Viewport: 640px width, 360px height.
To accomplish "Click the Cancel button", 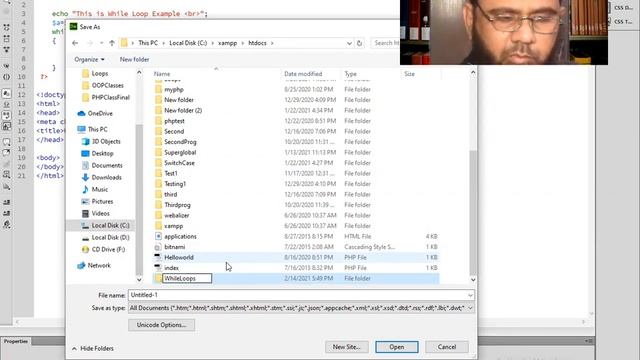I will click(447, 347).
